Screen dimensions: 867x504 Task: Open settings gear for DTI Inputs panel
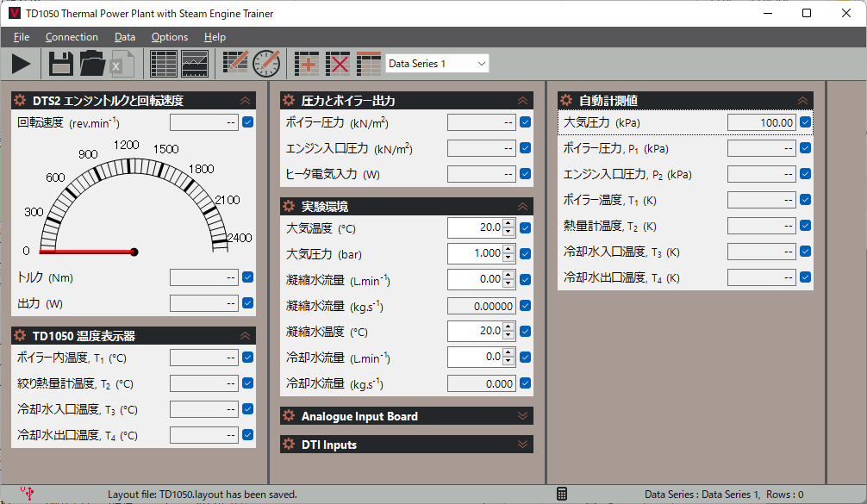click(289, 444)
